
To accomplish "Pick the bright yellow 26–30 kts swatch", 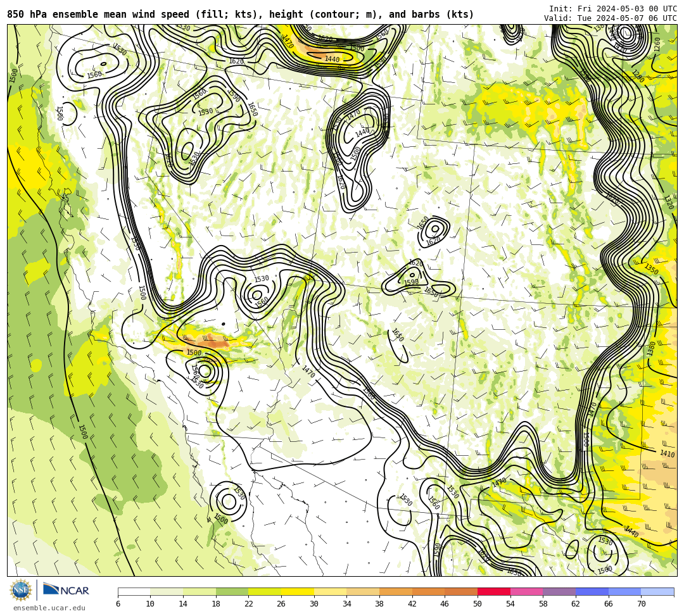I will click(298, 592).
